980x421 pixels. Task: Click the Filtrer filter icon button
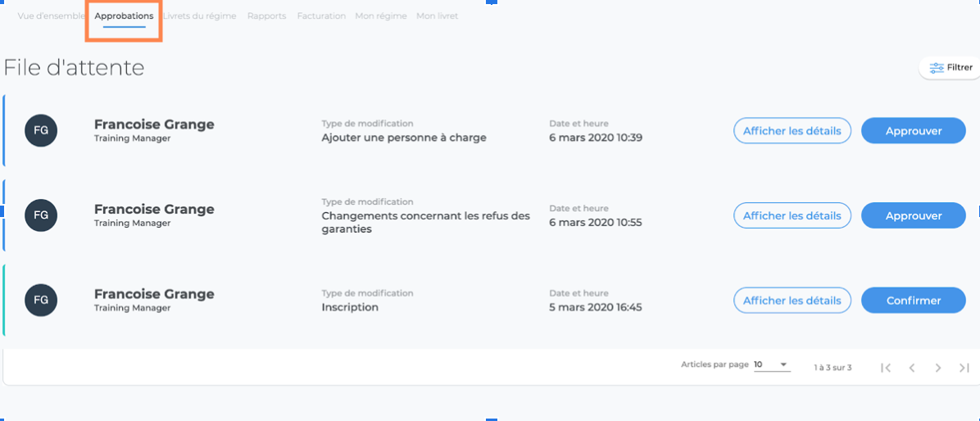pos(951,68)
